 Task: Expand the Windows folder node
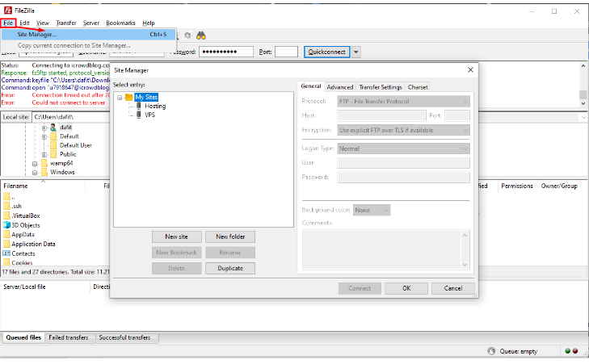35,173
